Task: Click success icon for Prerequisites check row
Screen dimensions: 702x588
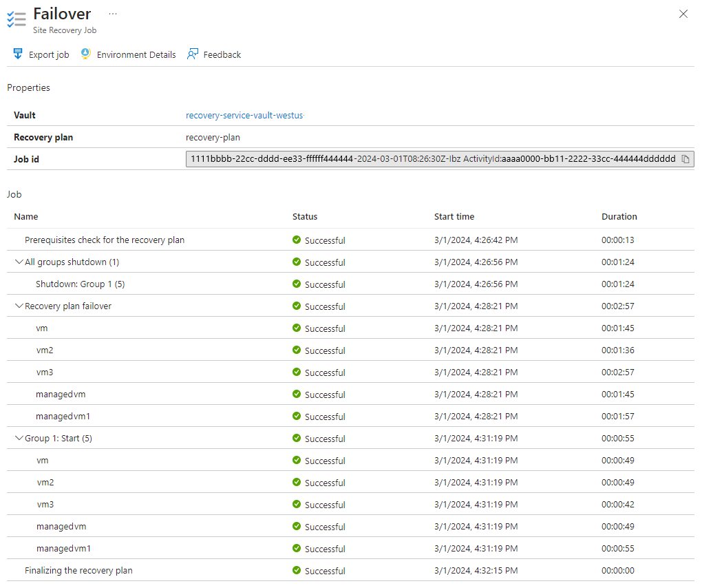Action: point(297,240)
